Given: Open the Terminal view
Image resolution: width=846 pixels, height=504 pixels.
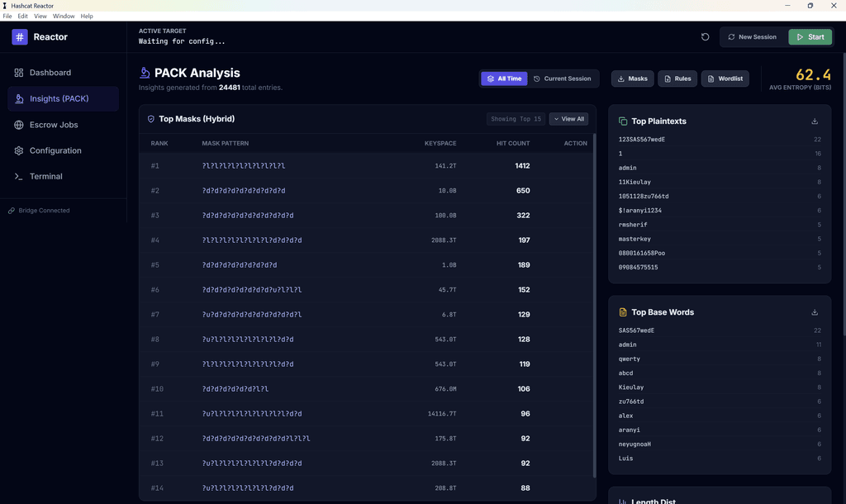Looking at the screenshot, I should coord(45,176).
